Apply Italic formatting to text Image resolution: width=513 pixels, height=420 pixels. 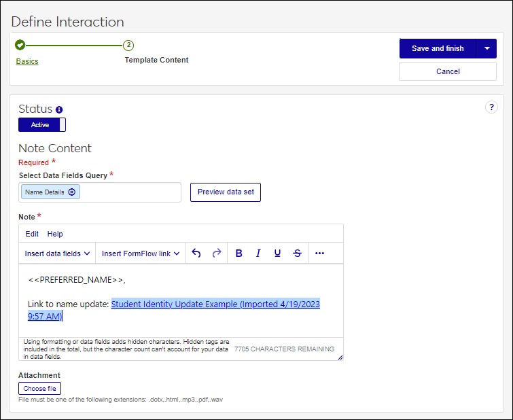(x=258, y=253)
